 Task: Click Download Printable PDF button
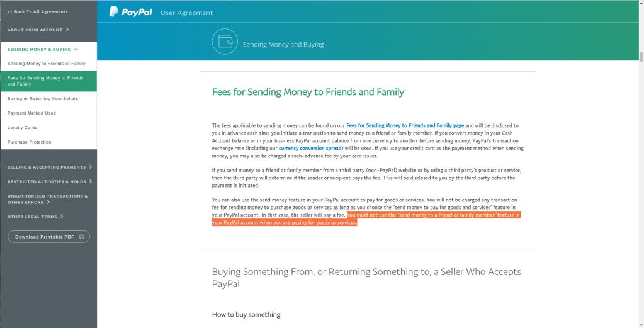[x=49, y=237]
